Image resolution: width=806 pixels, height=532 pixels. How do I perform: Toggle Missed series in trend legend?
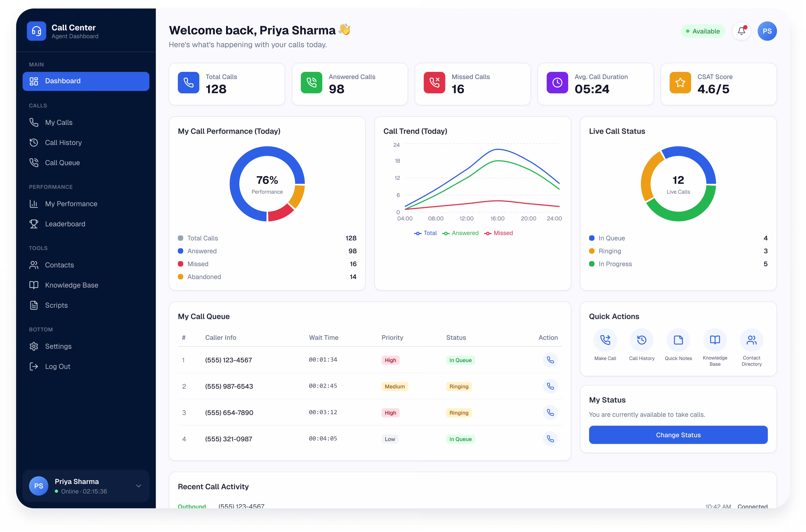(x=498, y=233)
